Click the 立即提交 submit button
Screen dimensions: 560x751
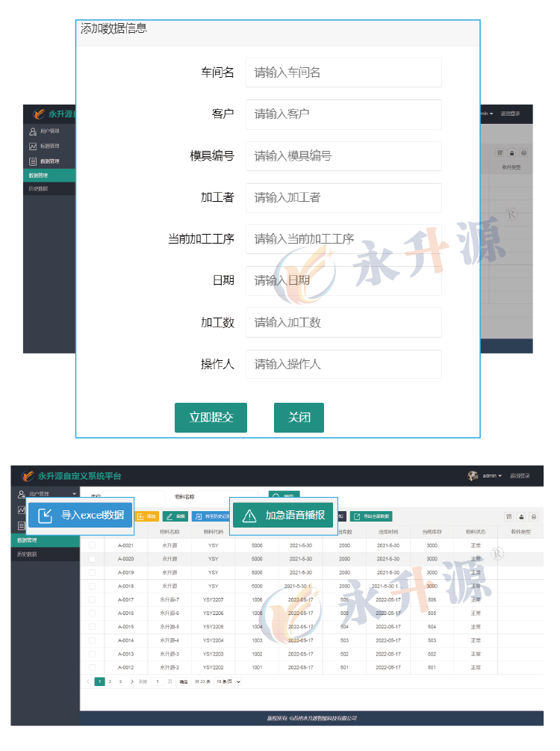pyautogui.click(x=211, y=418)
